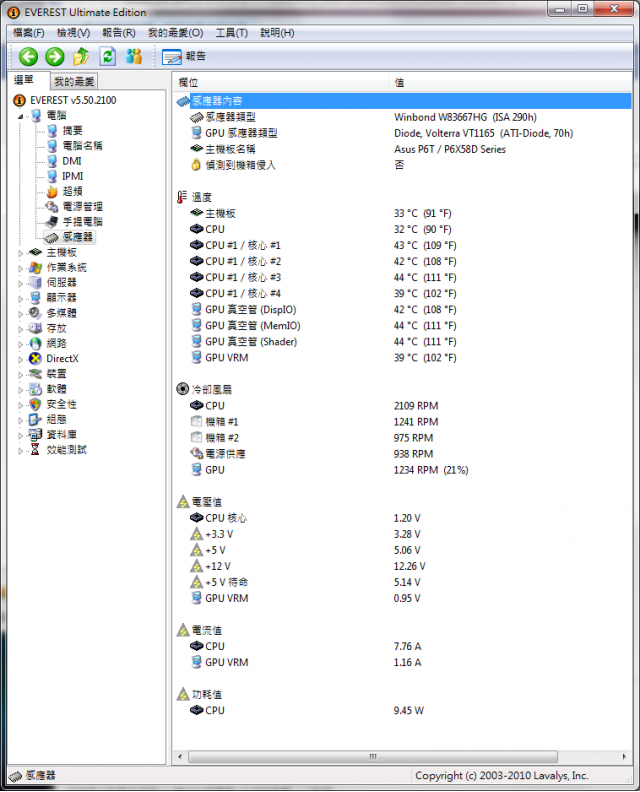The height and width of the screenshot is (792, 640).
Task: Select the 感應器類型 row
Action: [403, 117]
